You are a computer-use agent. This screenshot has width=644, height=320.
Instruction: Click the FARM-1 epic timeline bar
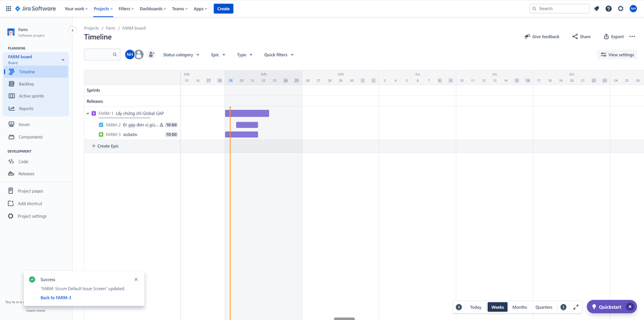click(x=247, y=113)
